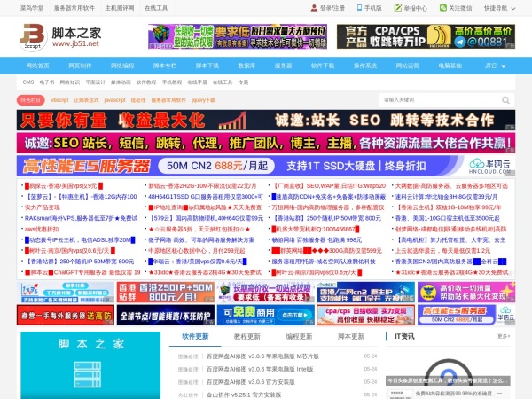Image resolution: width=532 pixels, height=399 pixels.
Task: Open the 数据库 nav item
Action: point(246,66)
